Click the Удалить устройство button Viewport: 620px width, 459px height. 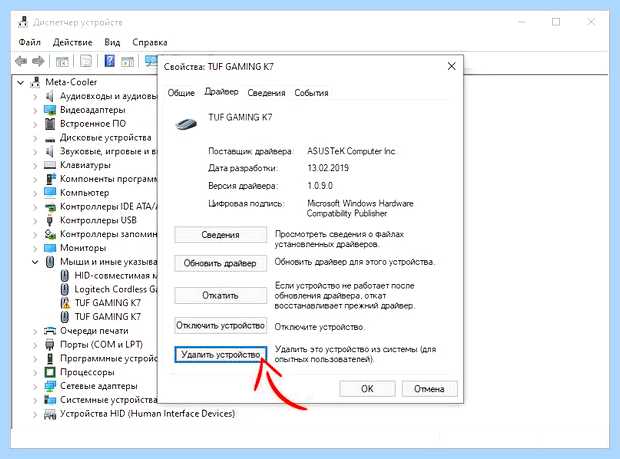pos(220,354)
